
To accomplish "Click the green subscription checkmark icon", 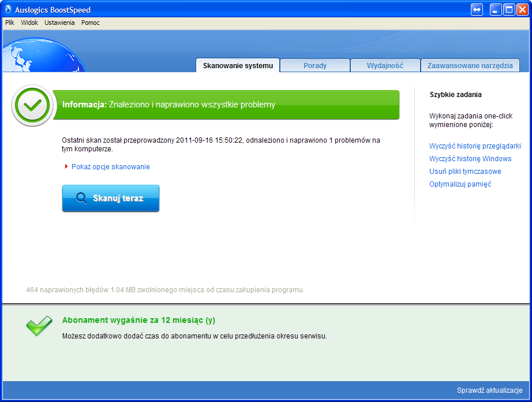I will pyautogui.click(x=39, y=326).
